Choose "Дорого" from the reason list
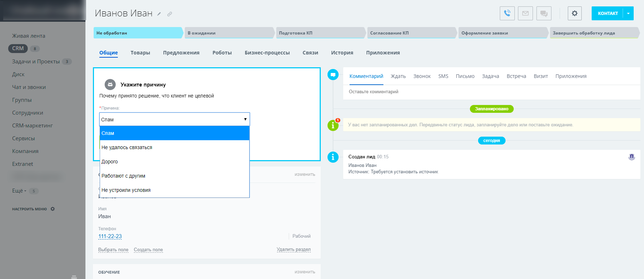 tap(110, 162)
